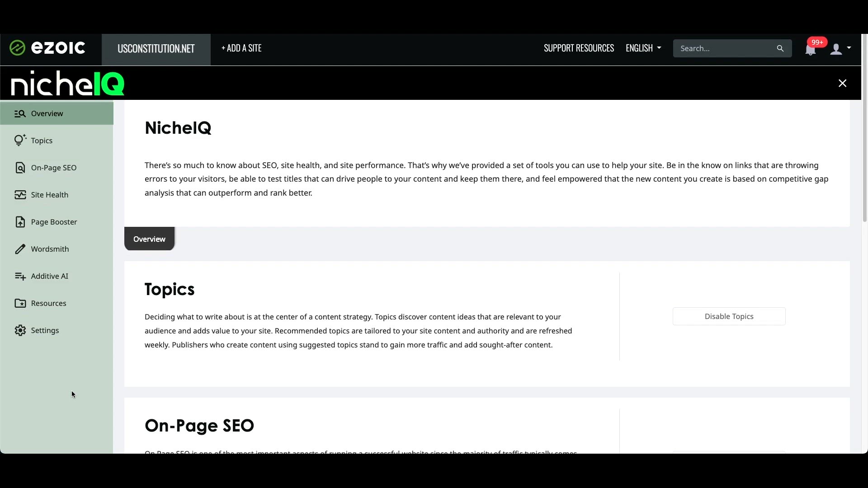Click the On-Page SEO magnifier icon
The height and width of the screenshot is (488, 868).
click(x=20, y=168)
